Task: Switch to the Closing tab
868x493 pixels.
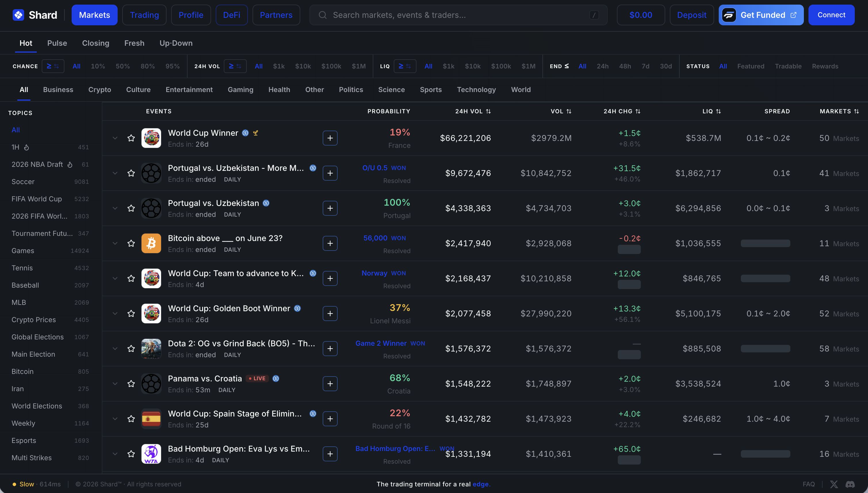Action: 95,43
